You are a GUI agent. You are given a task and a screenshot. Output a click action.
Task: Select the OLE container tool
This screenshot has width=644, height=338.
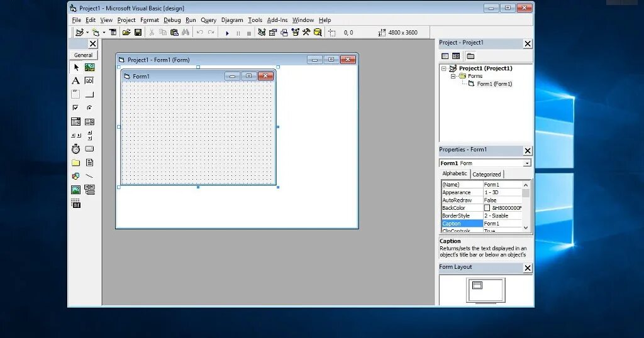76,204
